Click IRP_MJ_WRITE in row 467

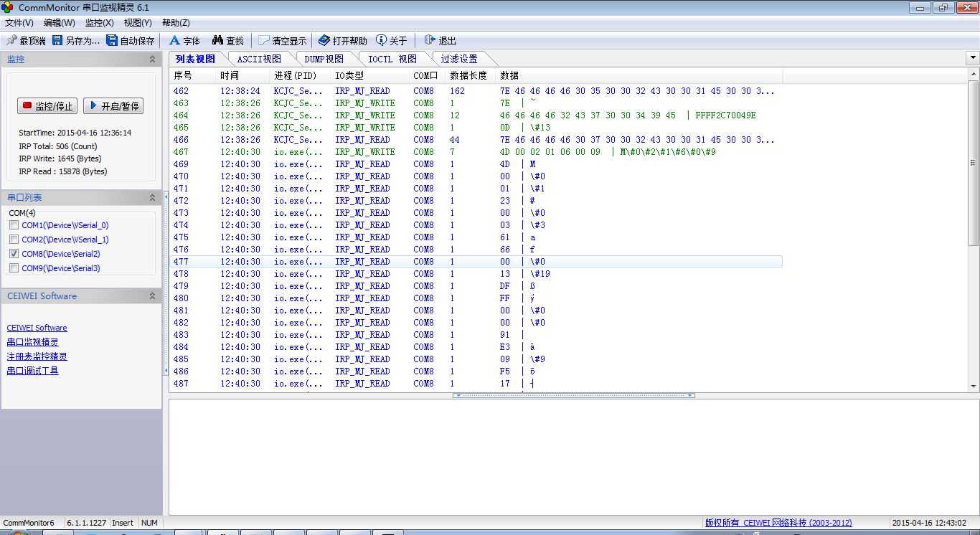pos(365,152)
